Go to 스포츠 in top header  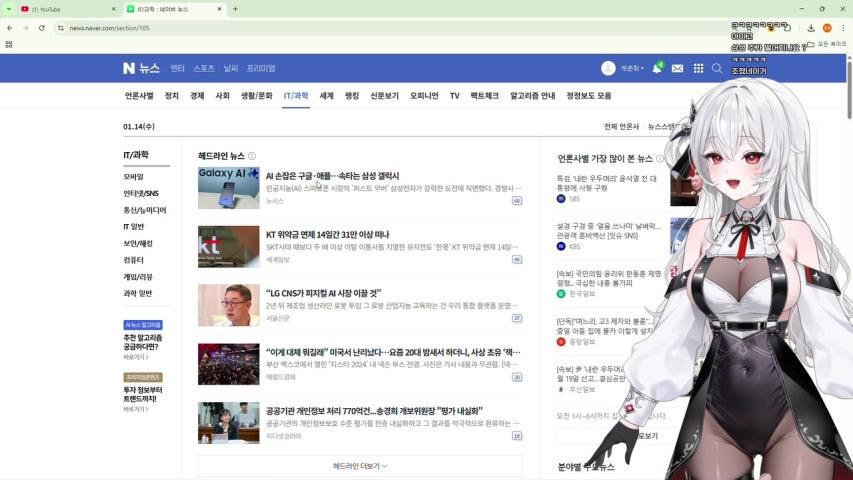coord(204,69)
